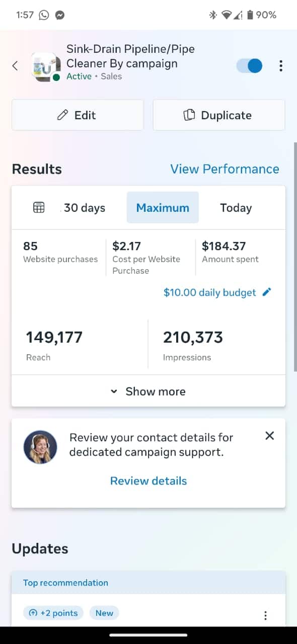This screenshot has height=644, width=297.
Task: Open the custom date table icon
Action: (x=39, y=207)
